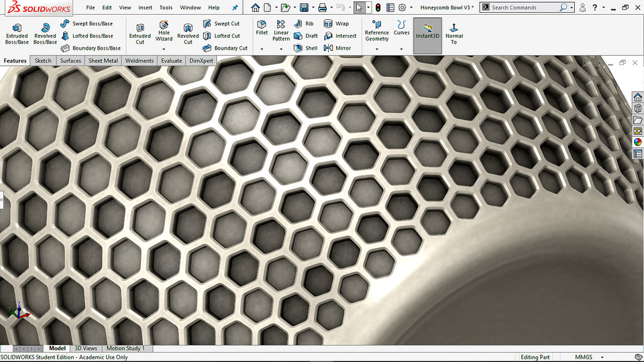
Task: Switch to the Sheet Metal tab
Action: click(103, 60)
